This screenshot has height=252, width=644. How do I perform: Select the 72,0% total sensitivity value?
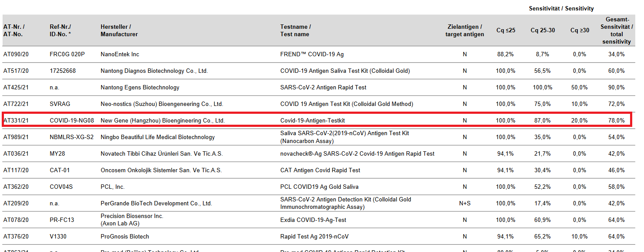(x=617, y=104)
